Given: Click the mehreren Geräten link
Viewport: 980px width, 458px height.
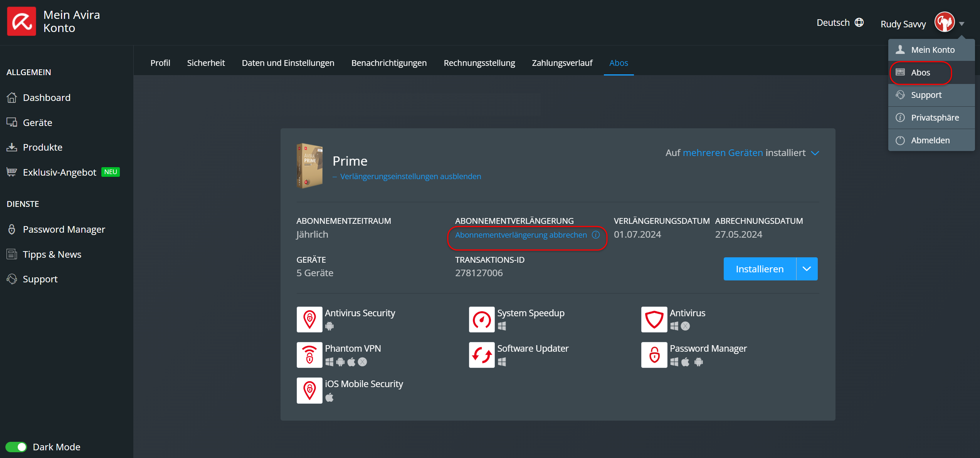Looking at the screenshot, I should point(723,153).
